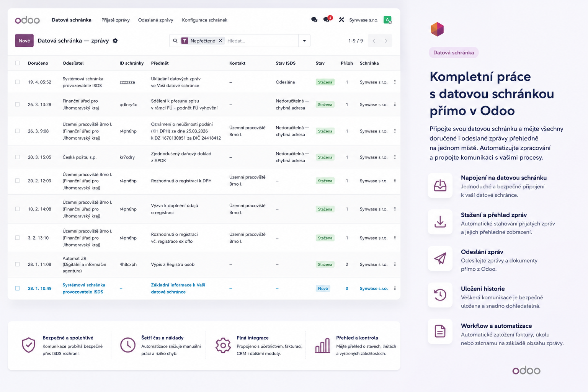Check the row dated 20. 3. 15:05
The height and width of the screenshot is (392, 588).
pyautogui.click(x=17, y=157)
